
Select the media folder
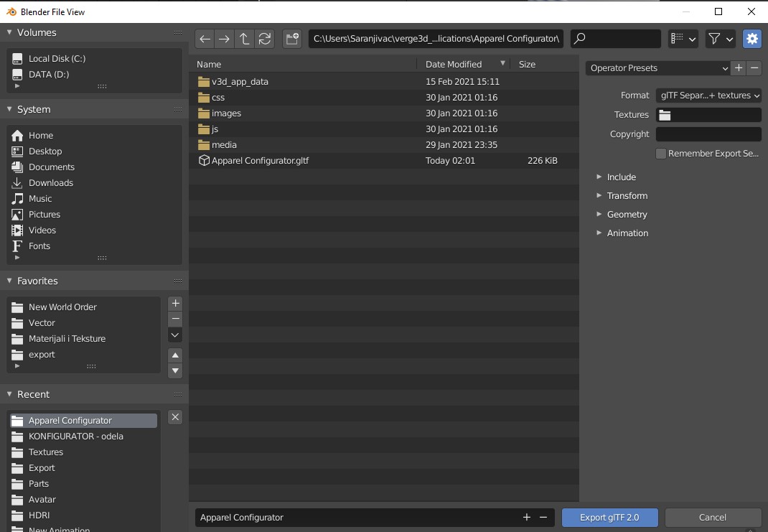pos(384,145)
